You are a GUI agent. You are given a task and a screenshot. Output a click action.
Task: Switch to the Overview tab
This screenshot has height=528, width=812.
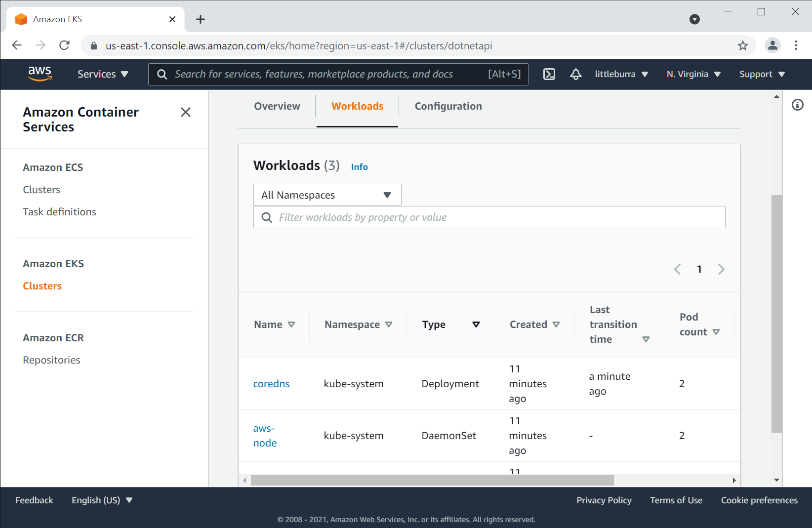(x=277, y=106)
